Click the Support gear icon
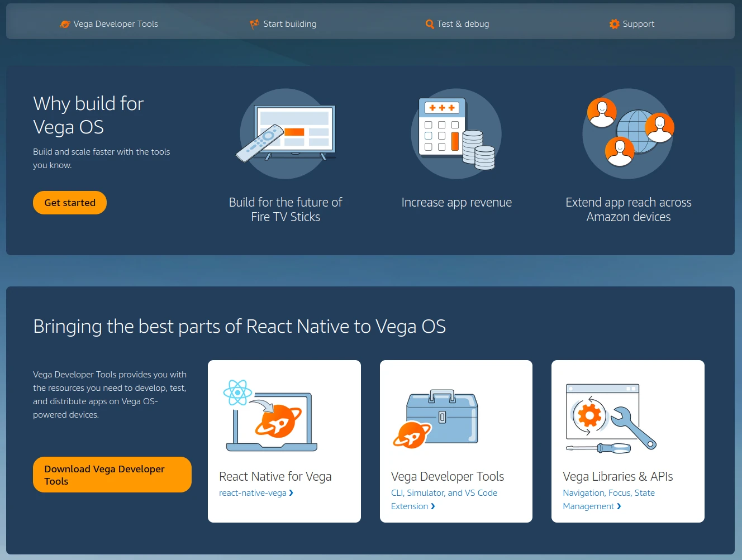The image size is (742, 560). [x=614, y=24]
